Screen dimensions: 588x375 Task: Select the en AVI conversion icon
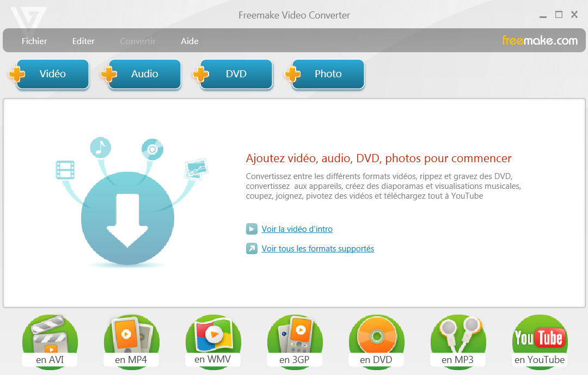[x=50, y=342]
